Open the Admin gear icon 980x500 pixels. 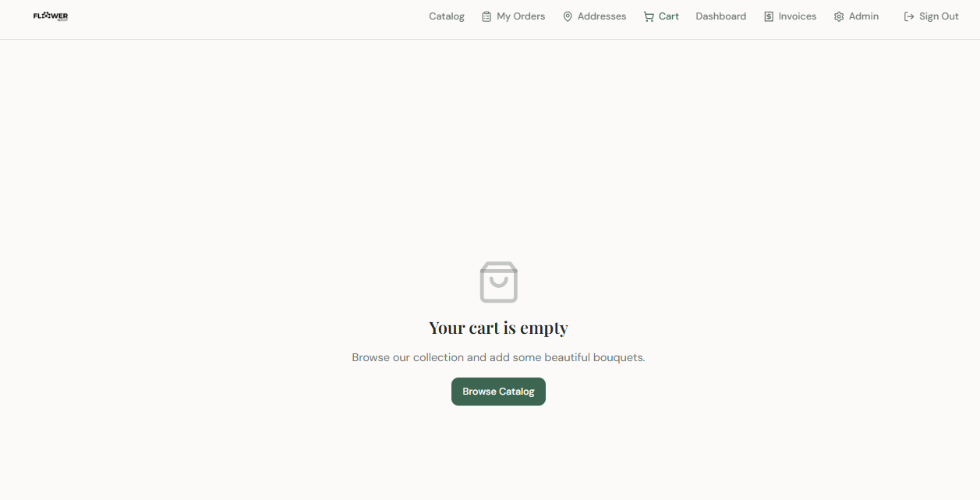(839, 16)
